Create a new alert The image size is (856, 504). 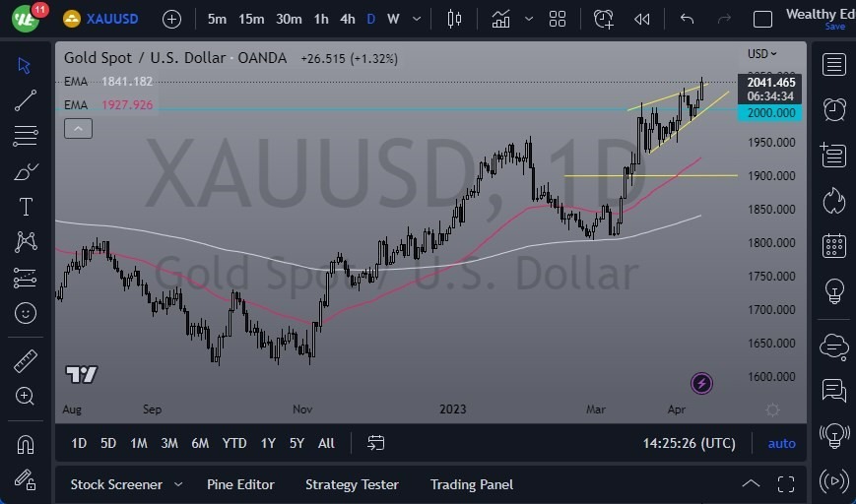tap(603, 19)
